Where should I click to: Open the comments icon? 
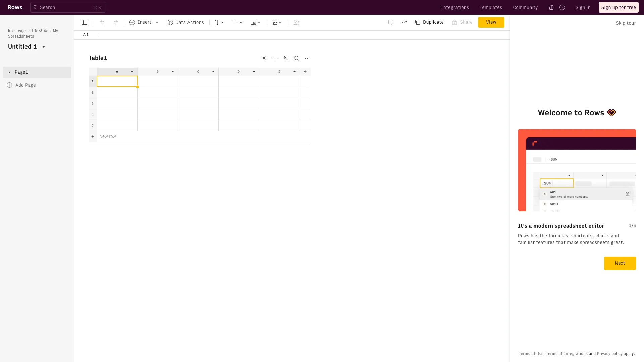pyautogui.click(x=391, y=22)
